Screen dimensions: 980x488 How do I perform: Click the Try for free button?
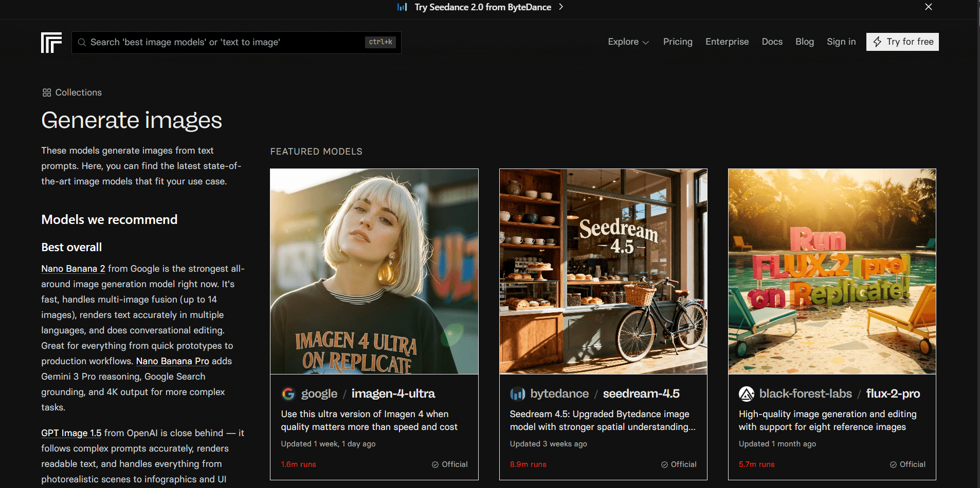pyautogui.click(x=902, y=42)
